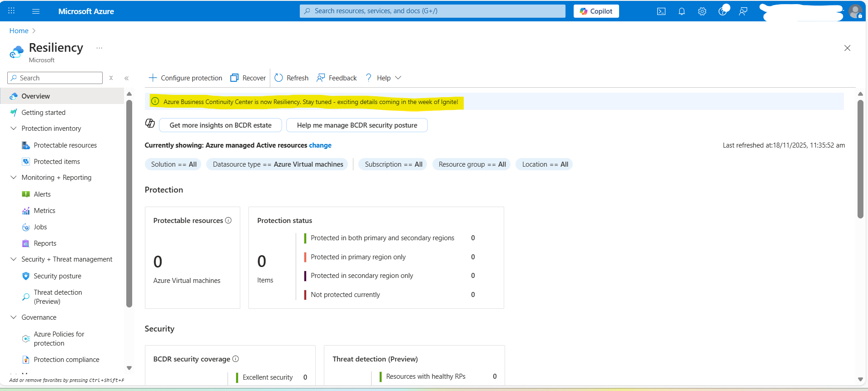Click Configure protection in the toolbar
Image resolution: width=868 pixels, height=391 pixels.
coord(185,78)
